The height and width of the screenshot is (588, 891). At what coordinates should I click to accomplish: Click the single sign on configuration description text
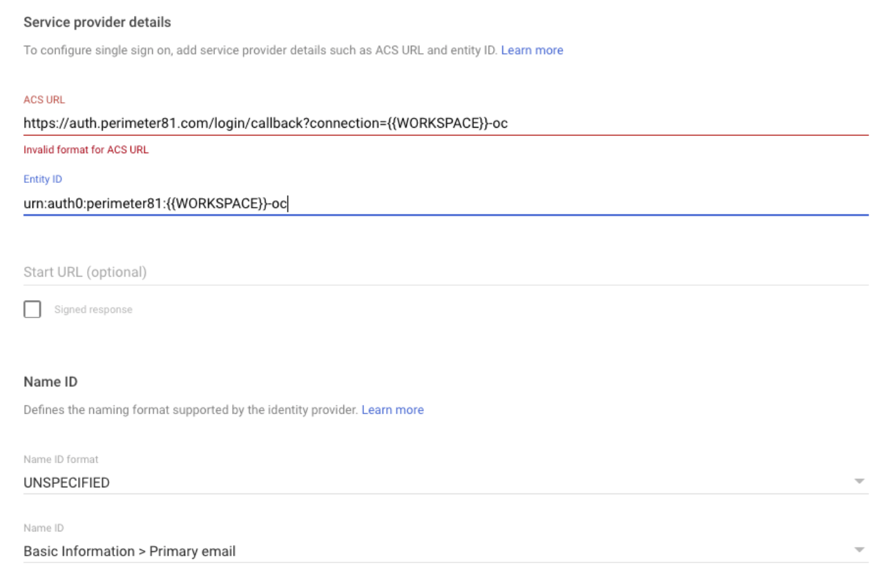tap(260, 50)
